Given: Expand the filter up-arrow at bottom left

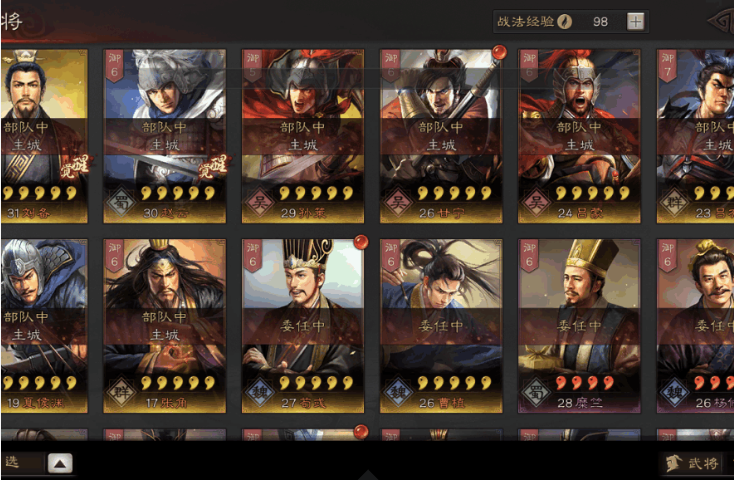Looking at the screenshot, I should click(60, 463).
